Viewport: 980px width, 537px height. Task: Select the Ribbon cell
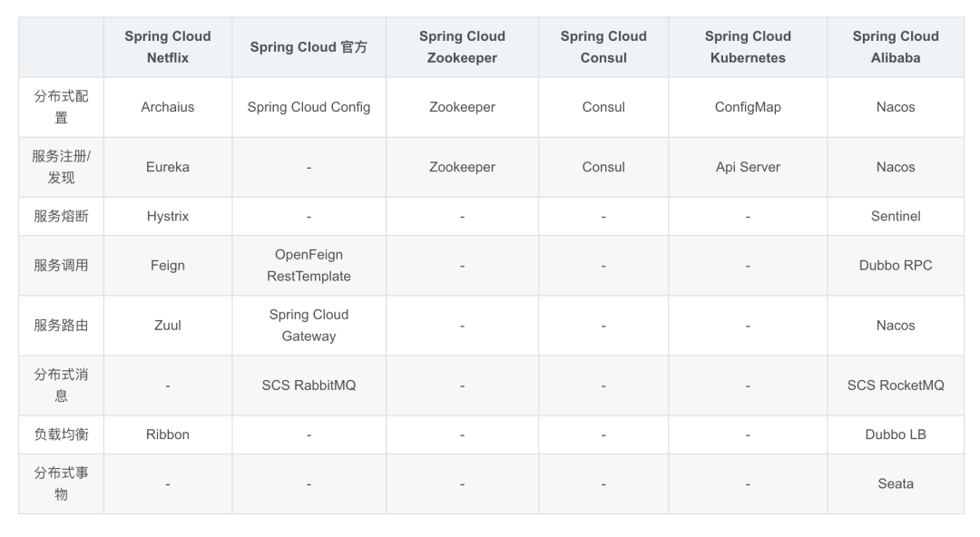tap(168, 434)
